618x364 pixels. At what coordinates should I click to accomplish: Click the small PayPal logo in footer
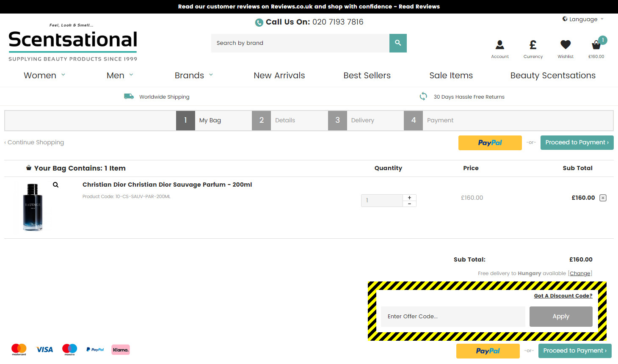(x=95, y=350)
